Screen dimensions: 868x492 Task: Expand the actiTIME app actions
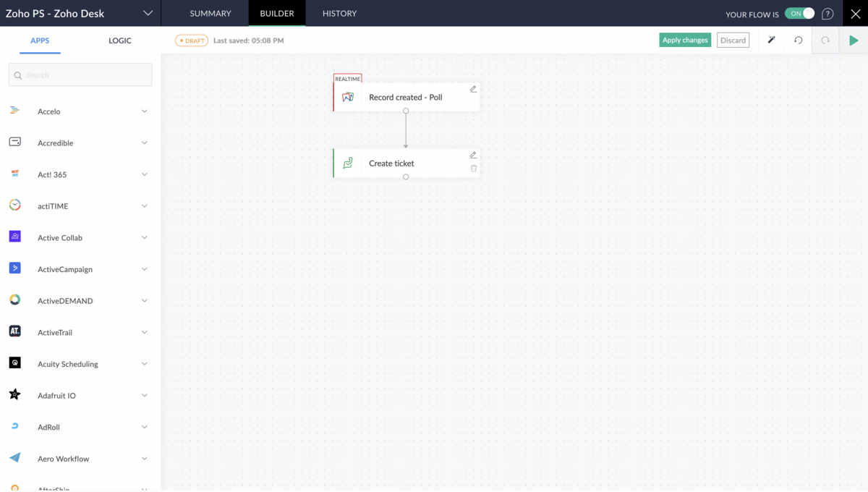145,206
